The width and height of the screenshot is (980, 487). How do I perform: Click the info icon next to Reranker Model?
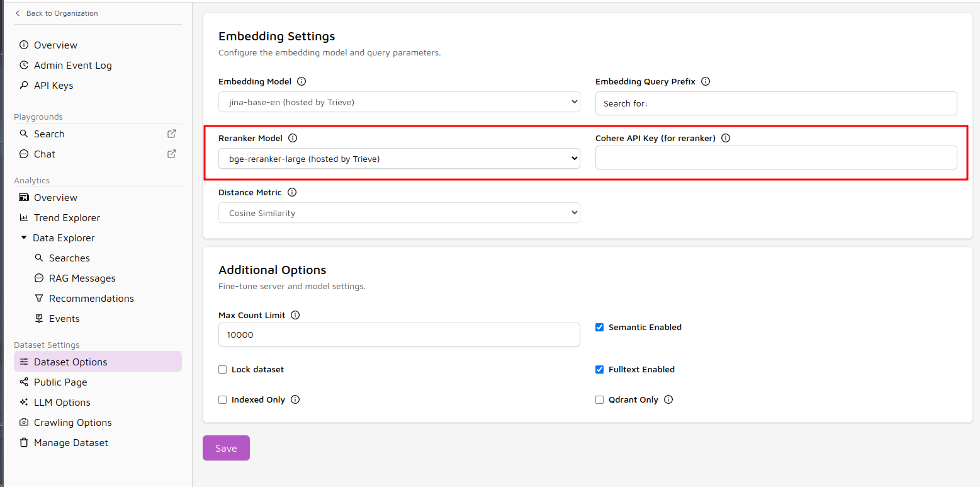[292, 138]
